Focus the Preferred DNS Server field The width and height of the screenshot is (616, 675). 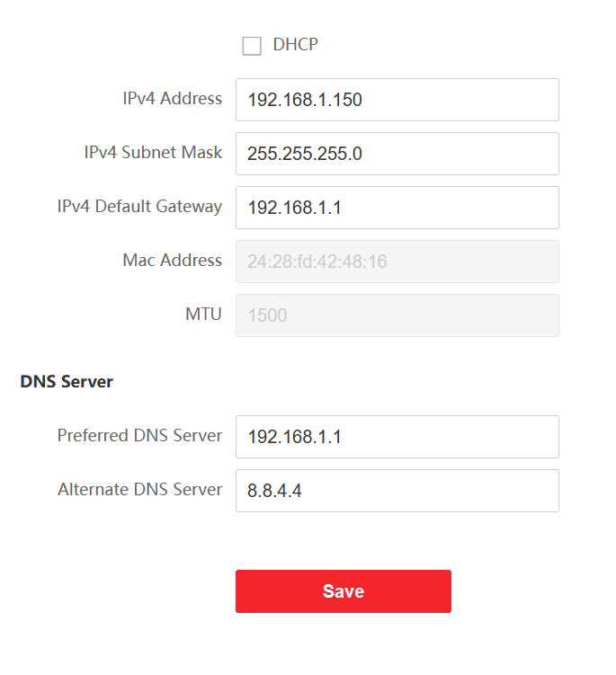397,437
